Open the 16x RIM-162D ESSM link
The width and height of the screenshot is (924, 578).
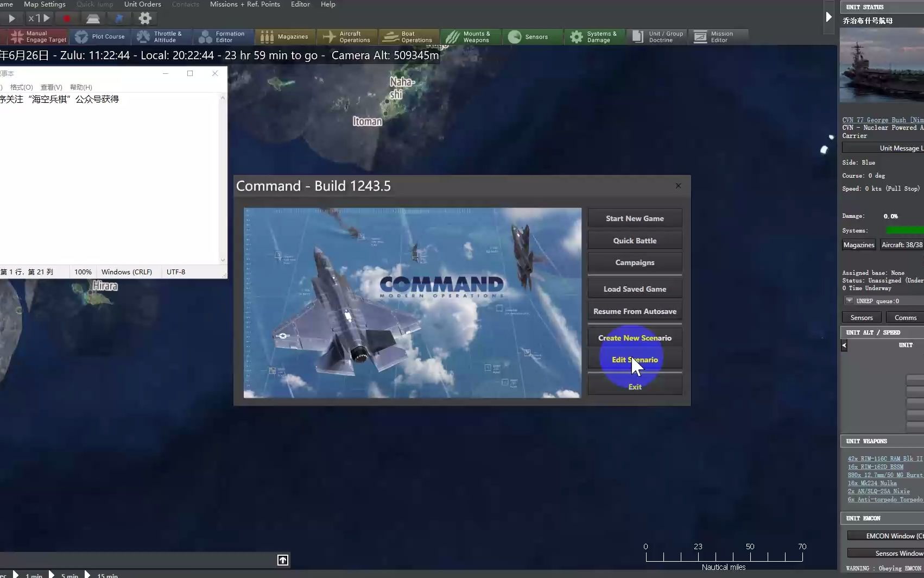tap(876, 467)
